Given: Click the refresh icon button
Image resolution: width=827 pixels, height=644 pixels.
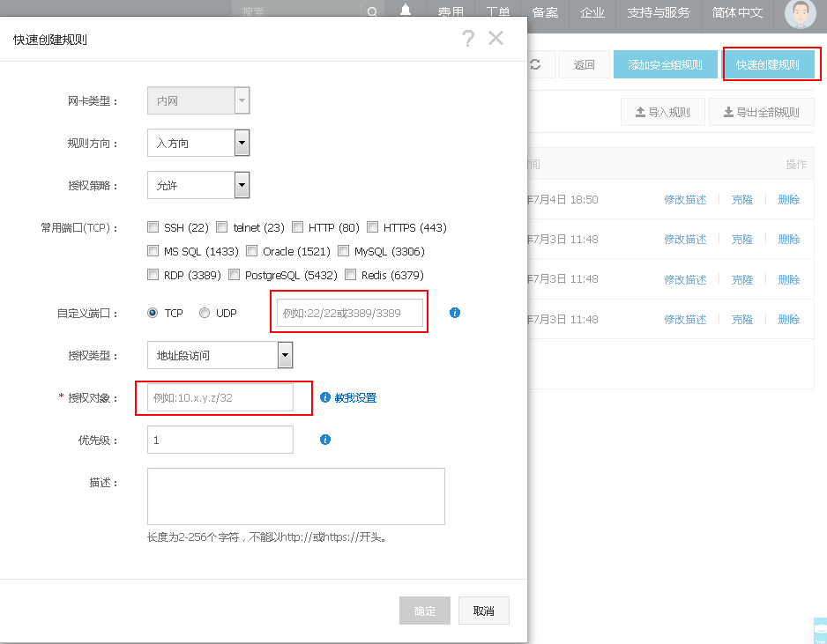Looking at the screenshot, I should (535, 64).
